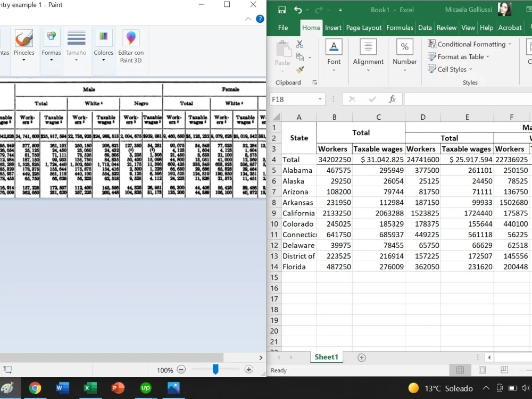Click the Paint zoom in plus button
The width and height of the screenshot is (532, 399).
coord(248,370)
